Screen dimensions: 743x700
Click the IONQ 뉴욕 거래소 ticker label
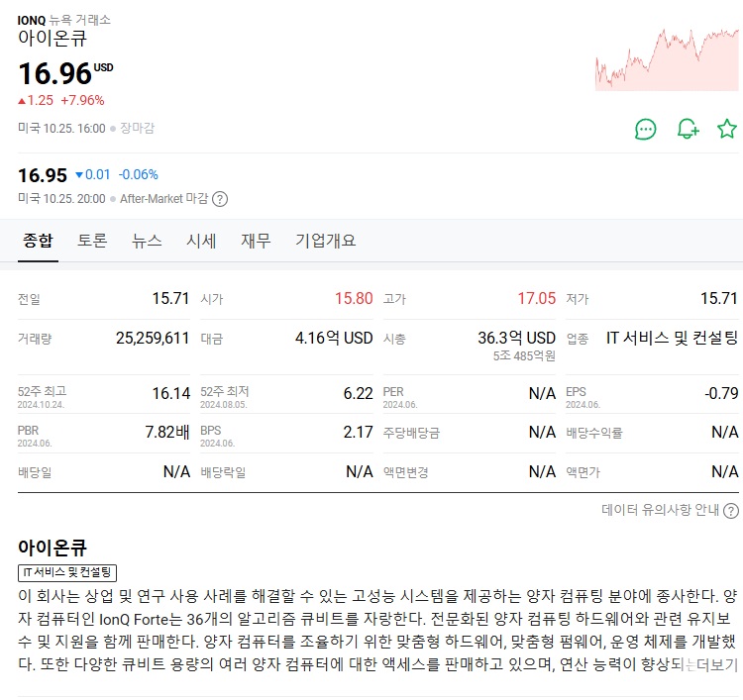click(x=64, y=20)
